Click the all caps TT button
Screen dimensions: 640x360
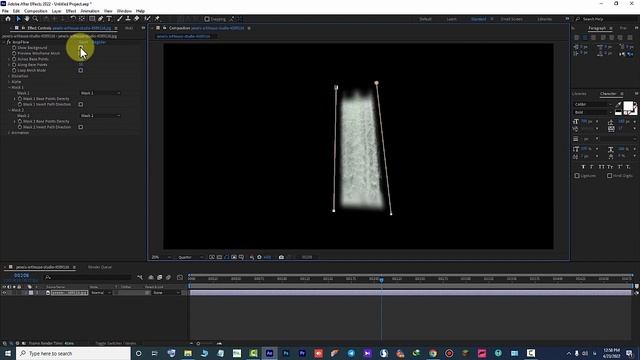click(x=601, y=167)
